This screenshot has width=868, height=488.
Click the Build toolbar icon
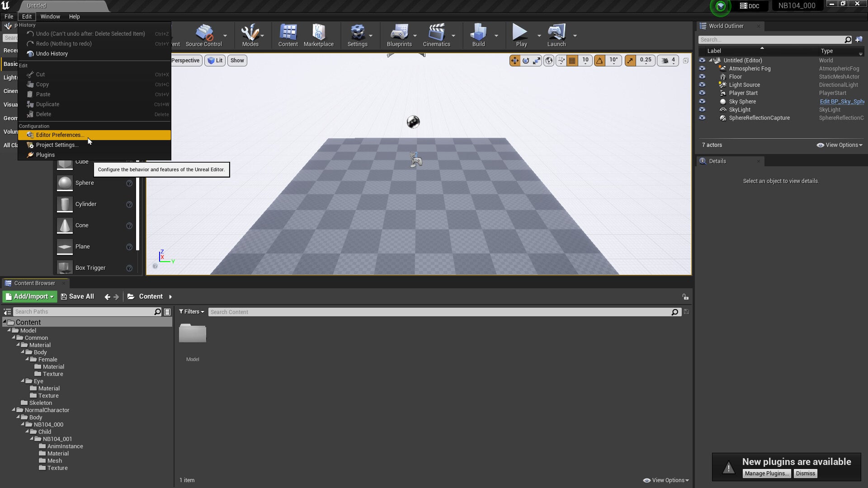click(x=478, y=35)
